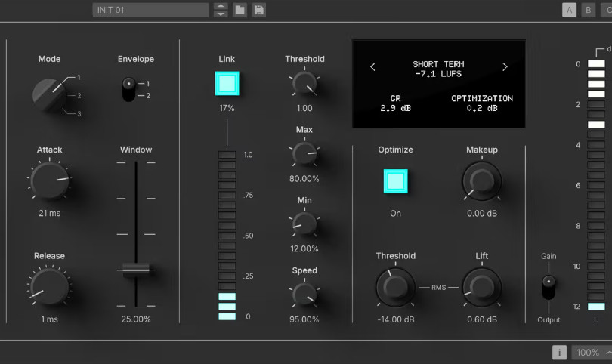Image resolution: width=612 pixels, height=364 pixels.
Task: Click the Attack knob
Action: coord(49,180)
